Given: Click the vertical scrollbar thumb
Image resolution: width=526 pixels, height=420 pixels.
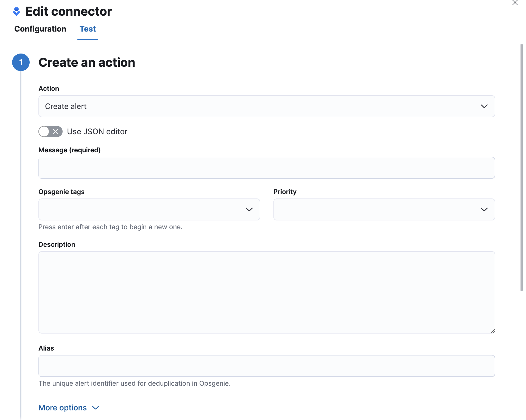Looking at the screenshot, I should click(521, 167).
